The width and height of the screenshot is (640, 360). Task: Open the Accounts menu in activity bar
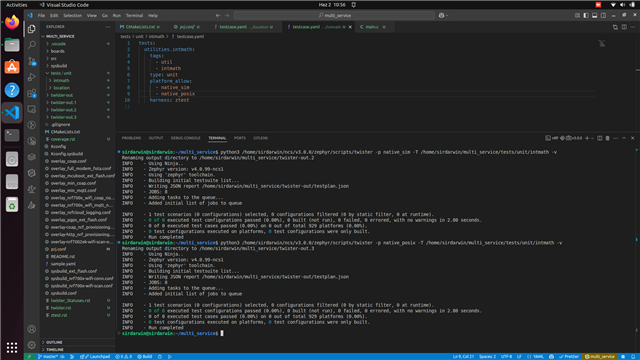(x=31, y=329)
